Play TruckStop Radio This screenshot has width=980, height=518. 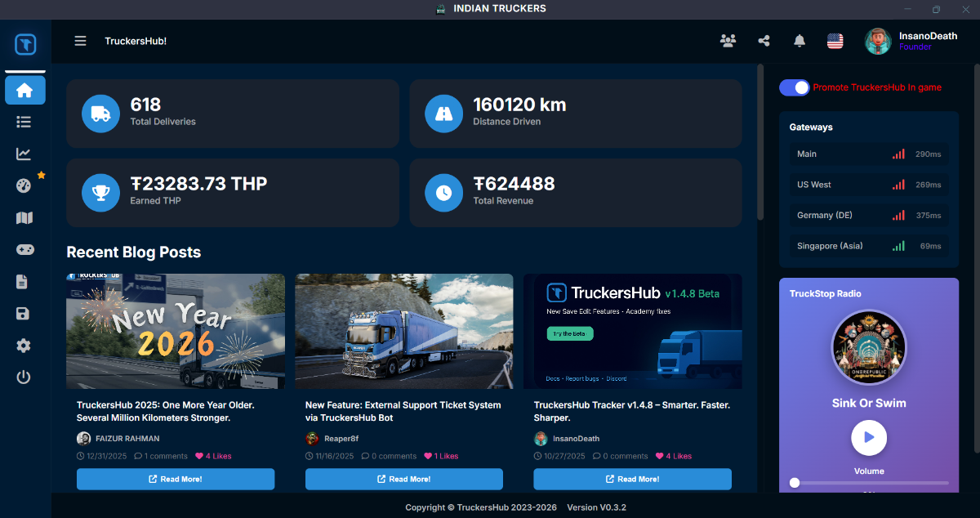tap(869, 438)
